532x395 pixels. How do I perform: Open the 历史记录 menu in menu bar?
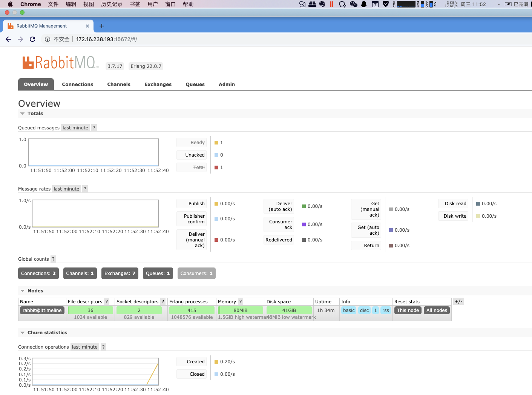coord(112,4)
